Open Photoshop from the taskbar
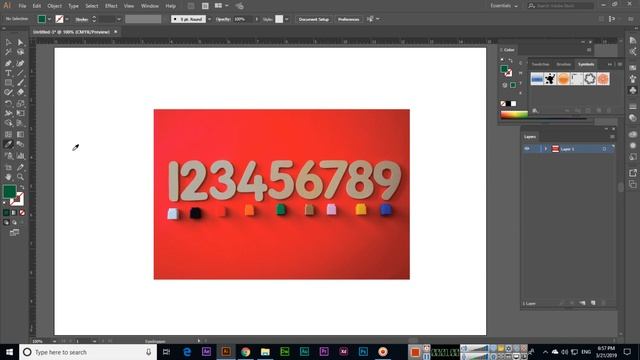The width and height of the screenshot is (640, 360). (363, 351)
